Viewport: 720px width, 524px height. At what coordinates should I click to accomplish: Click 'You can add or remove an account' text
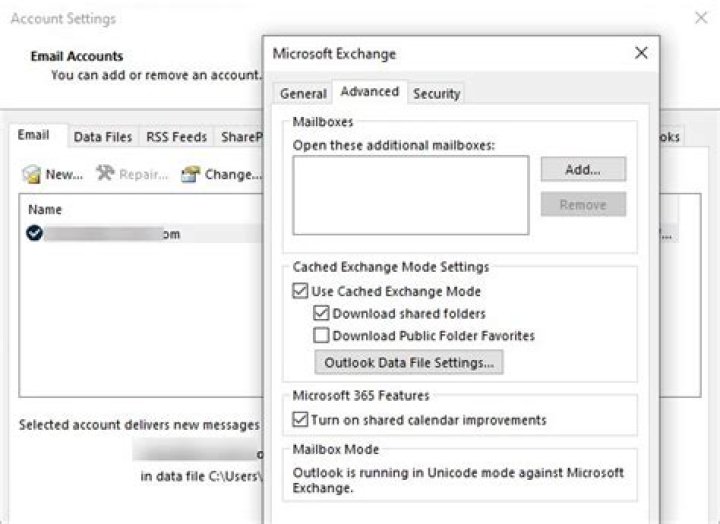(x=156, y=75)
